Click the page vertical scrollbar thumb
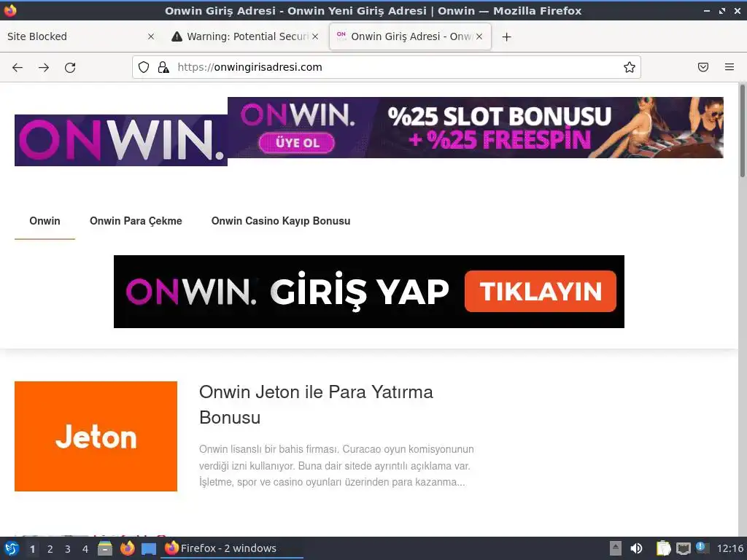The width and height of the screenshot is (747, 560). point(742,131)
